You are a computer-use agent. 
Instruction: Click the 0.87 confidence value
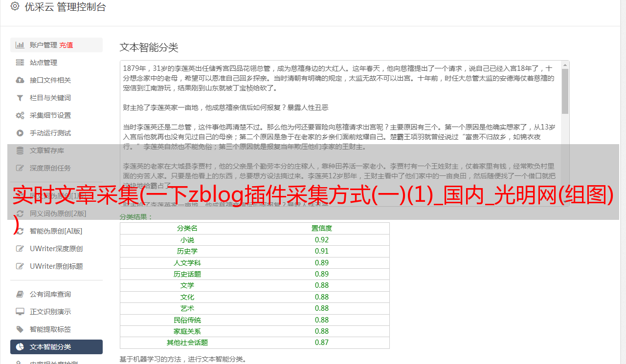tap(322, 343)
